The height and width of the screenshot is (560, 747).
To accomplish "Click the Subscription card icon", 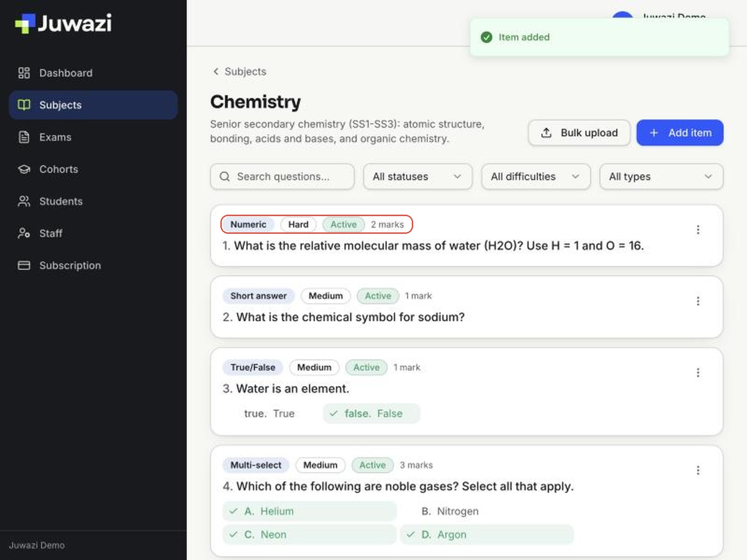I will pyautogui.click(x=24, y=266).
